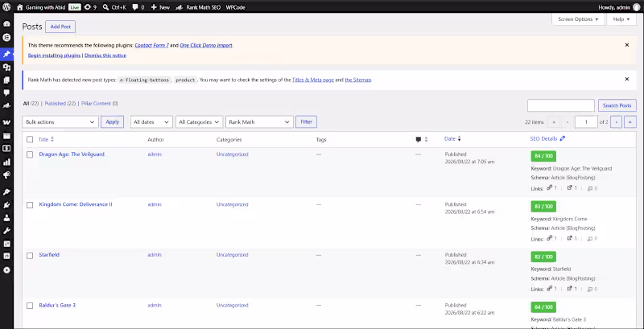Open WPCode admin bar menu
644x329 pixels.
pyautogui.click(x=235, y=7)
